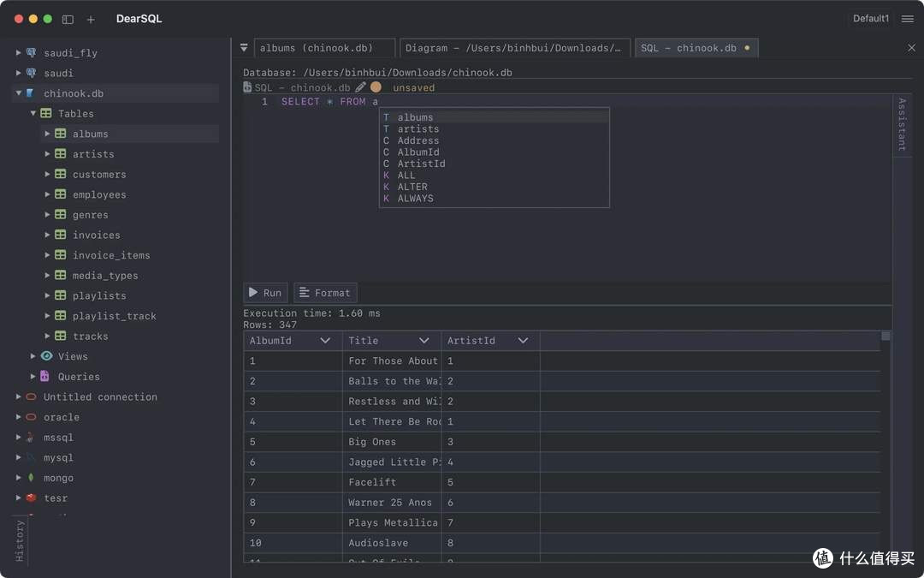Close the tab panel with X

pos(911,48)
